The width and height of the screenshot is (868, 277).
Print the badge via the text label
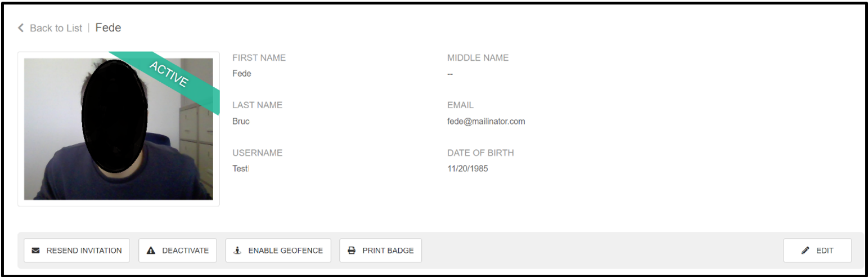(x=388, y=251)
